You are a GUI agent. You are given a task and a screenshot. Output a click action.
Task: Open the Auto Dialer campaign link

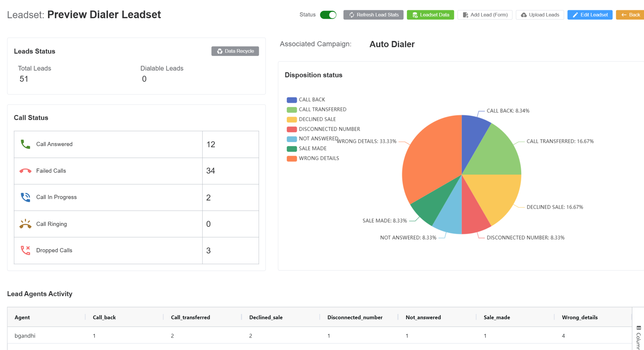pos(392,44)
